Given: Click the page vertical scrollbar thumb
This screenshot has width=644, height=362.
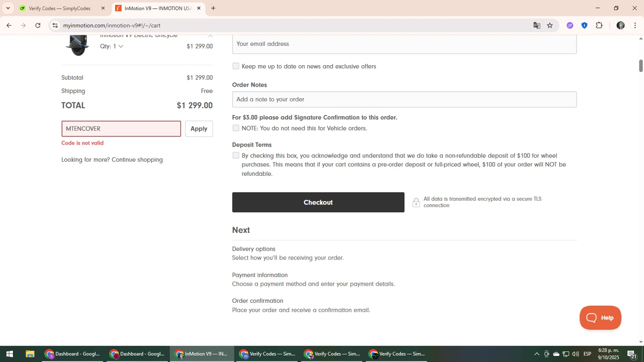Looking at the screenshot, I should [641, 66].
